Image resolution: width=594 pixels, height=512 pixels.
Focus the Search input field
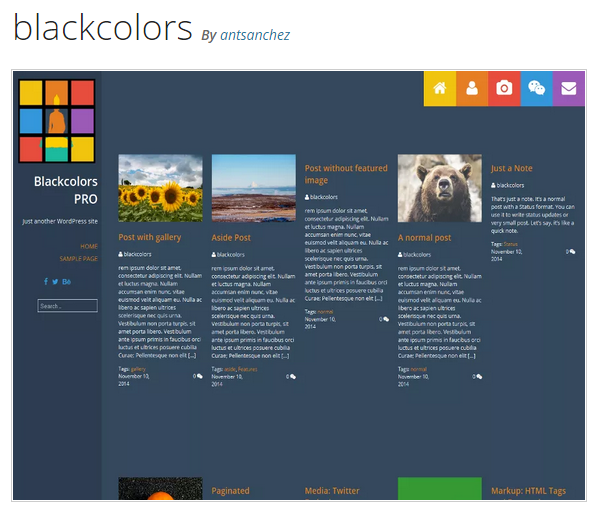[x=67, y=306]
